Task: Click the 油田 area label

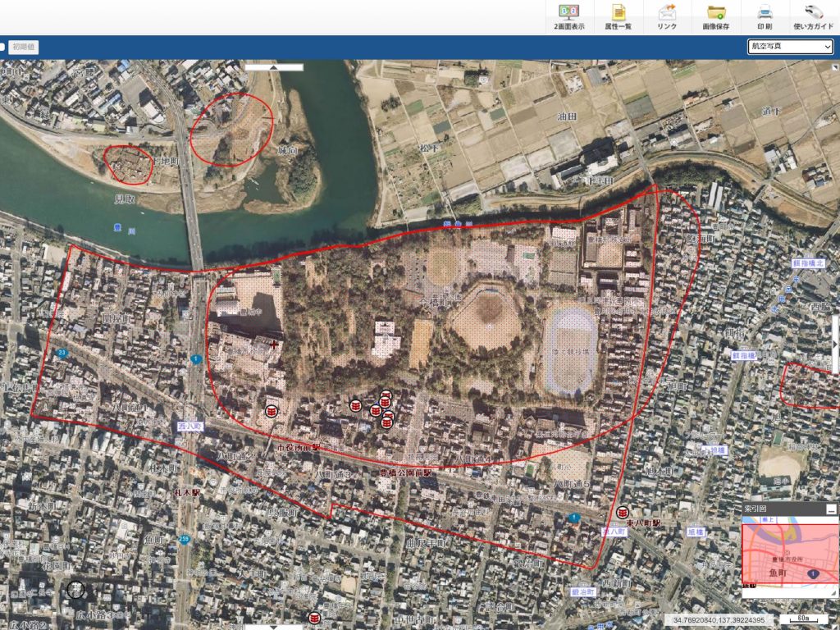Action: (x=566, y=116)
